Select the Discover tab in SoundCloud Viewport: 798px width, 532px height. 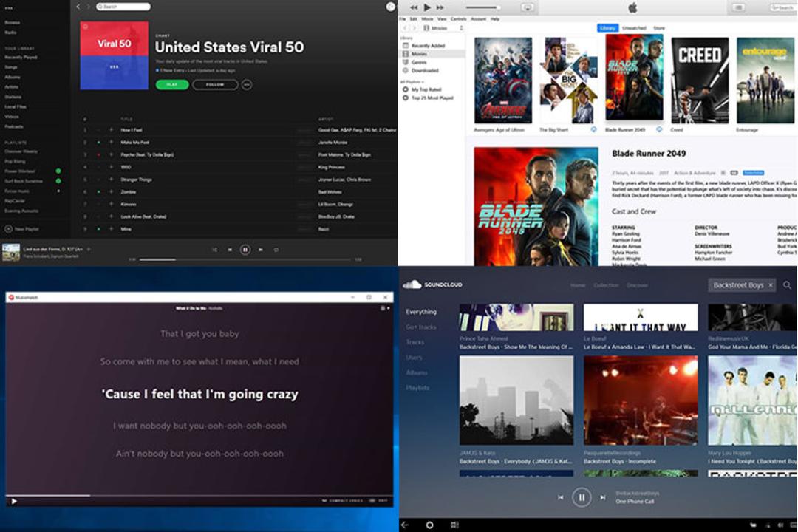click(637, 285)
